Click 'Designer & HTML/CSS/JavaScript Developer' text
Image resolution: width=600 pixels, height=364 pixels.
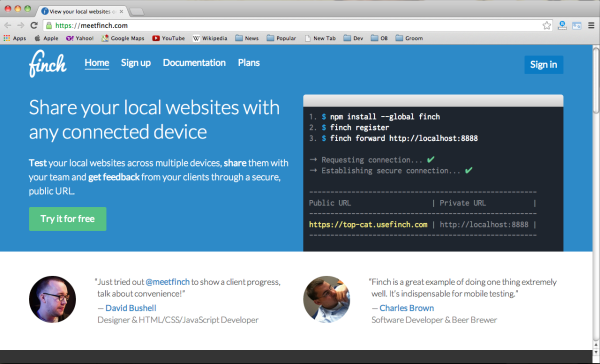[178, 320]
